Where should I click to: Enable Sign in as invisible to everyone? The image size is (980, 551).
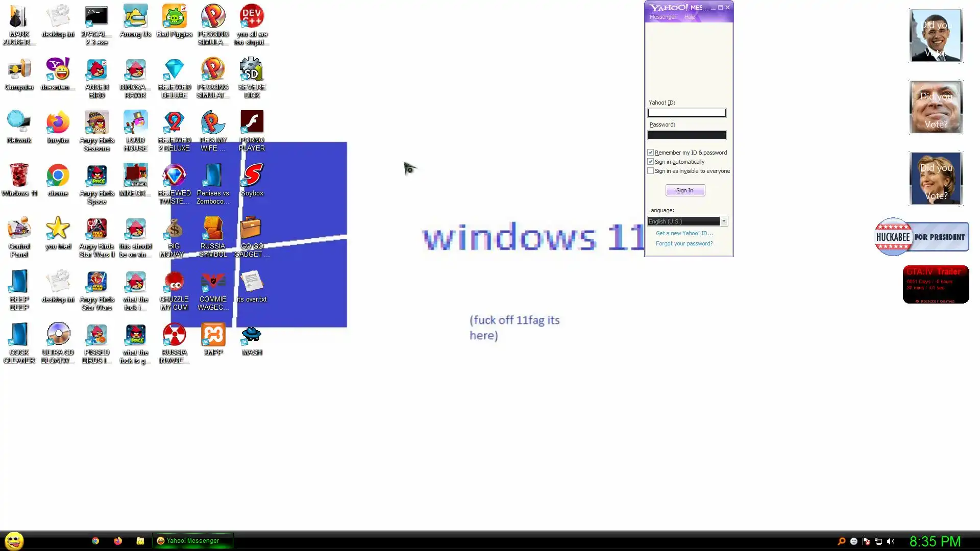651,171
